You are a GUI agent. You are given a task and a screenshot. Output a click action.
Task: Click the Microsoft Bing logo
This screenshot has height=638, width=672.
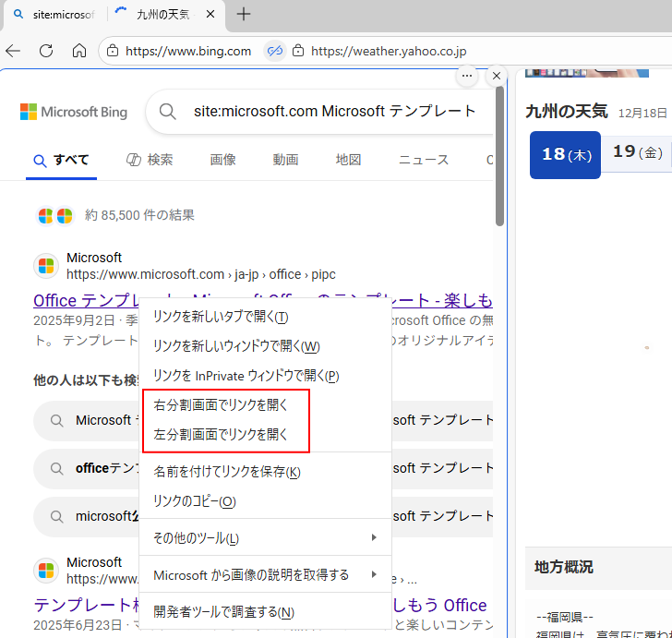click(74, 112)
